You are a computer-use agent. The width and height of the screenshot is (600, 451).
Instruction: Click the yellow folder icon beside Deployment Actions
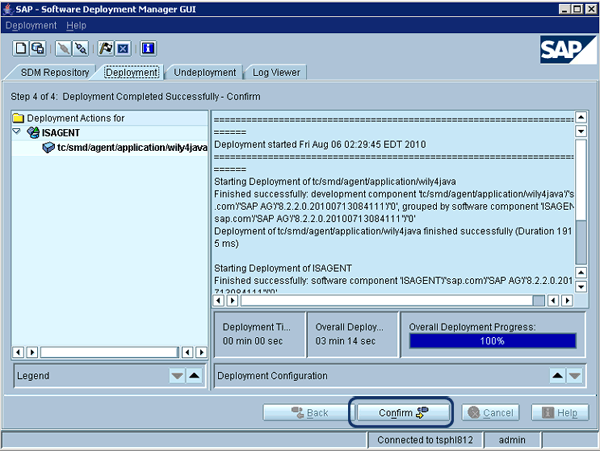click(18, 118)
